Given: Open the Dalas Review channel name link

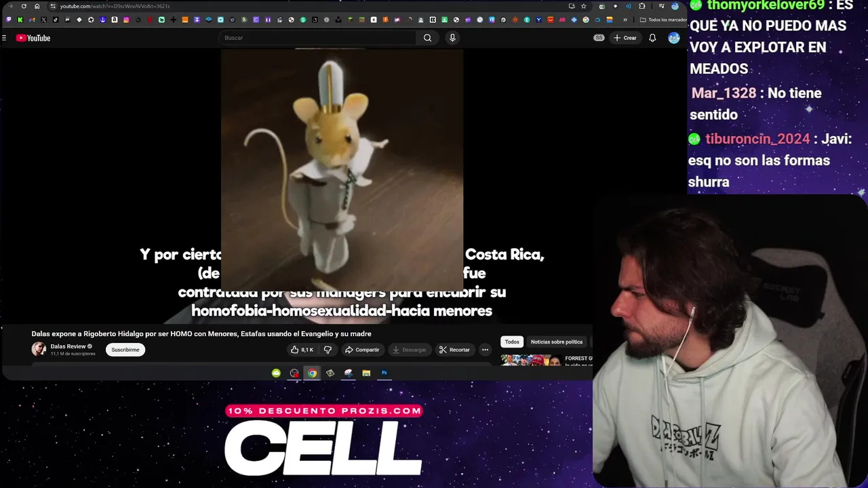Looking at the screenshot, I should [68, 346].
